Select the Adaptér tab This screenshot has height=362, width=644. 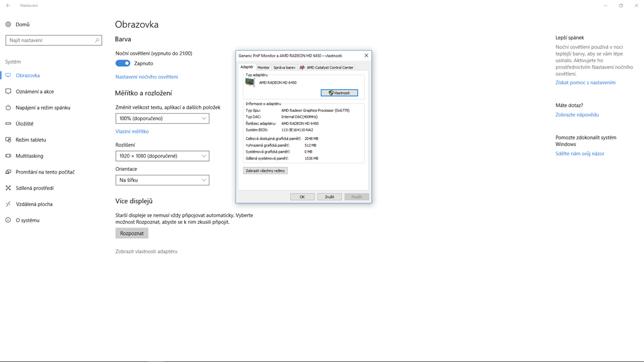pos(247,67)
